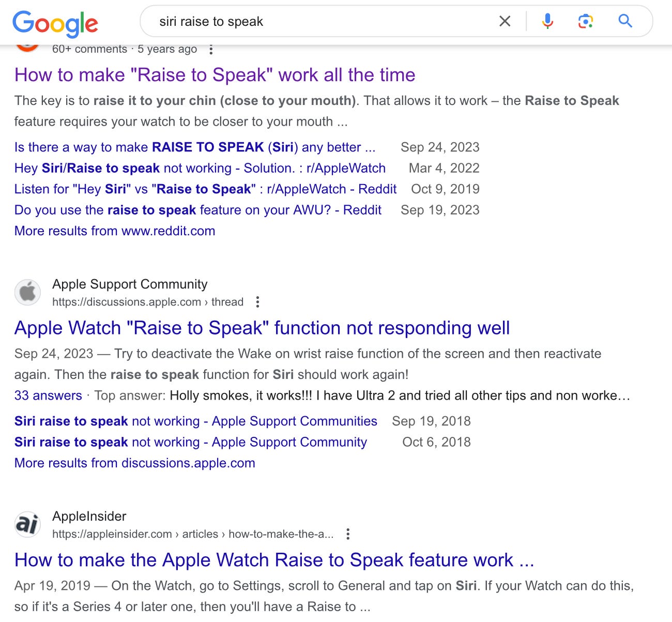Screen dimensions: 672x622
Task: Click the 'AppleInsider' site name
Action: coord(89,517)
